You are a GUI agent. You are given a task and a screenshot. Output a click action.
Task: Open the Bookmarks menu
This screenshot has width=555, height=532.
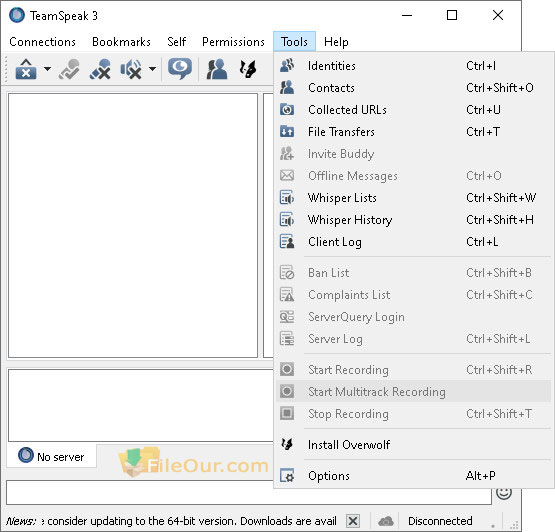(x=121, y=42)
